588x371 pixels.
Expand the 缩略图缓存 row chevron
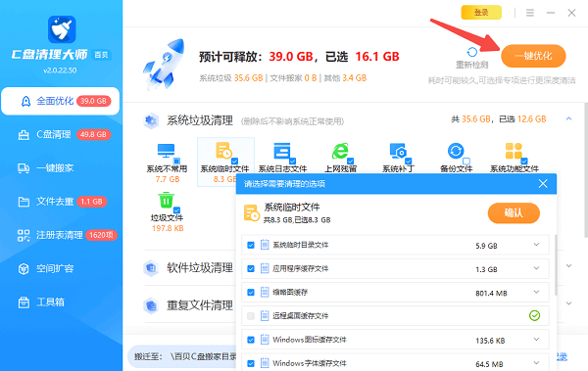[536, 292]
